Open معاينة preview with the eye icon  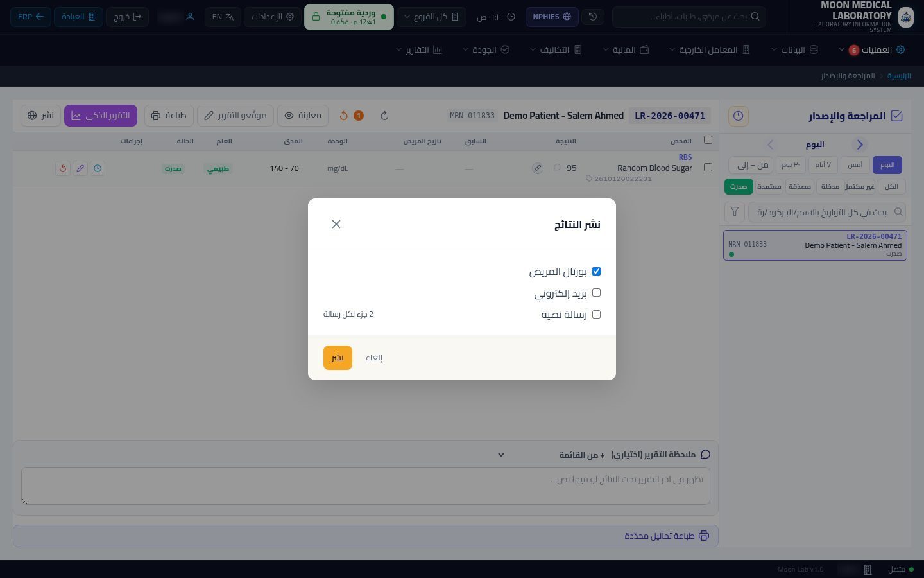point(303,116)
